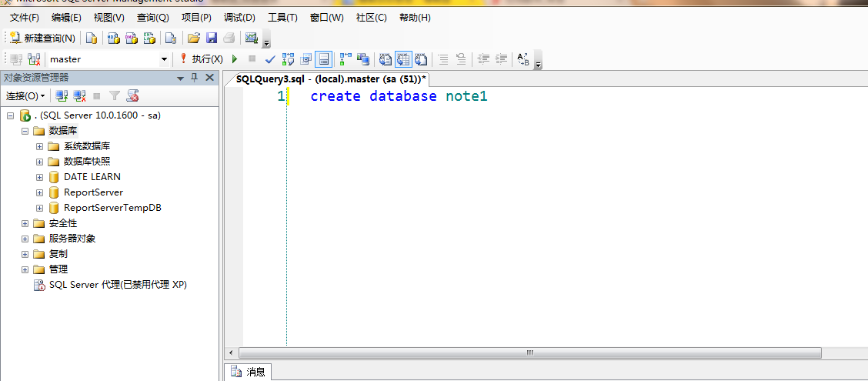868x381 pixels.
Task: Open Object Explorer window position dropdown arrow
Action: click(181, 78)
